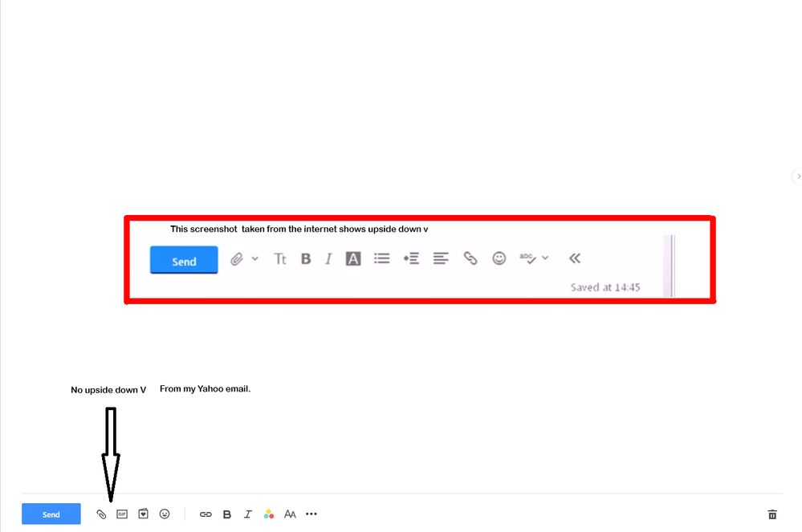Toggle italic in the bottom compose toolbar
The image size is (802, 532).
(x=248, y=514)
